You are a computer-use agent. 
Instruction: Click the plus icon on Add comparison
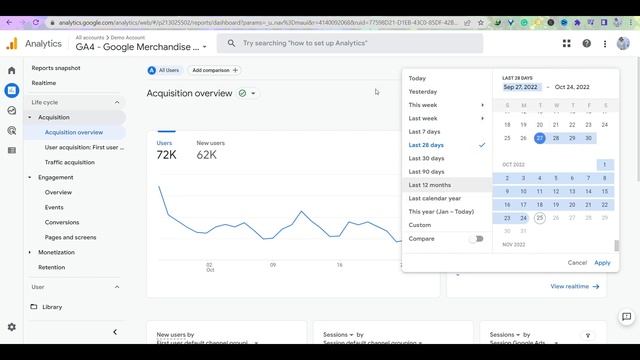235,70
